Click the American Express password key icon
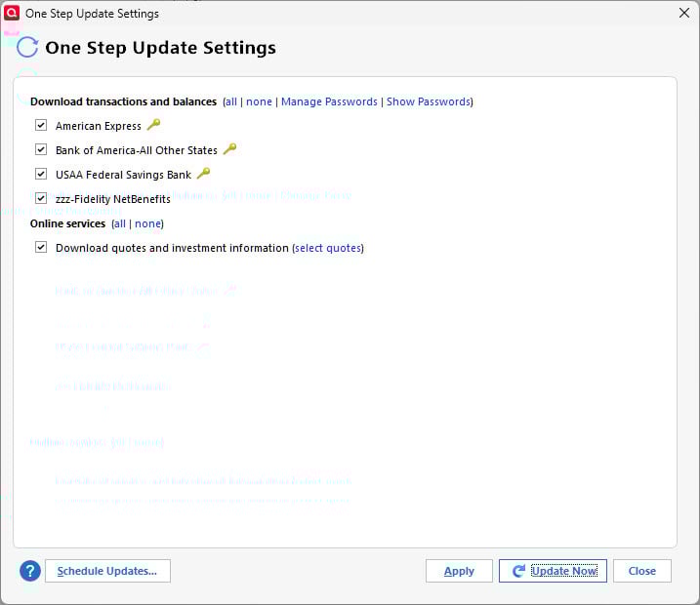700x605 pixels. [x=153, y=125]
